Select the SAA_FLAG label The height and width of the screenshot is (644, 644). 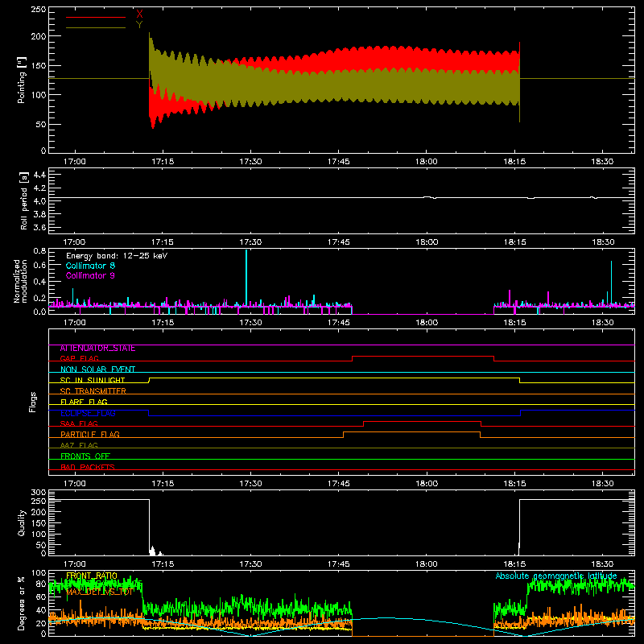pyautogui.click(x=79, y=423)
